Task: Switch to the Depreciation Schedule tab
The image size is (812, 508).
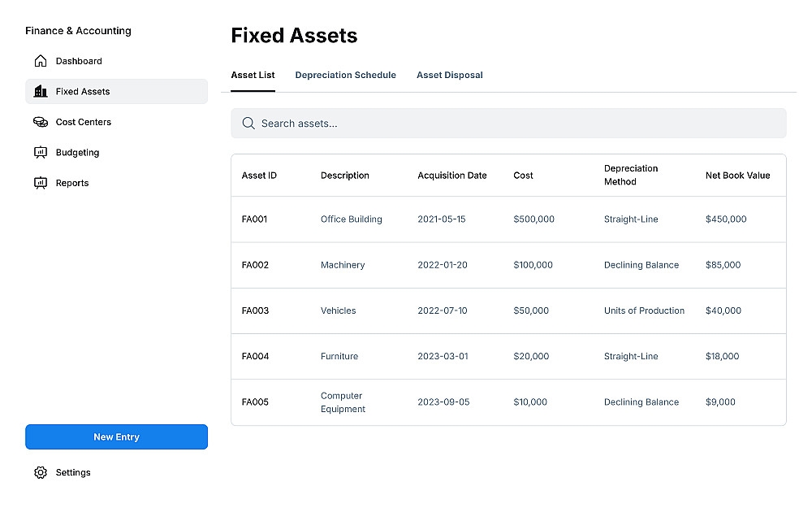Action: coord(345,75)
